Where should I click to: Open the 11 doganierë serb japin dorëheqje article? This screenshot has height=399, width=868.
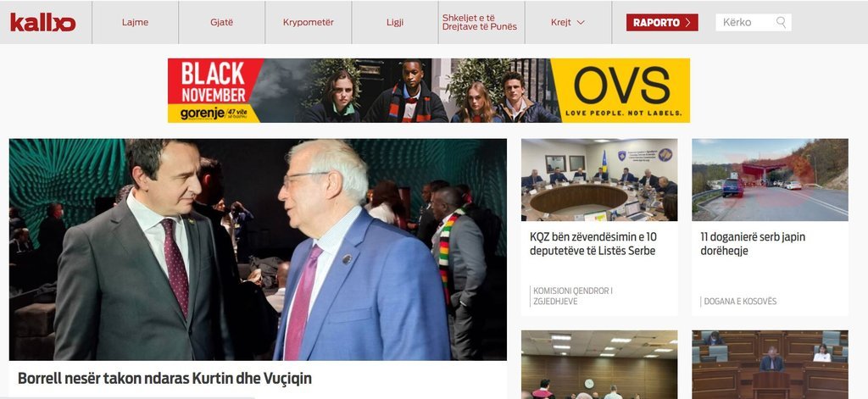click(753, 243)
